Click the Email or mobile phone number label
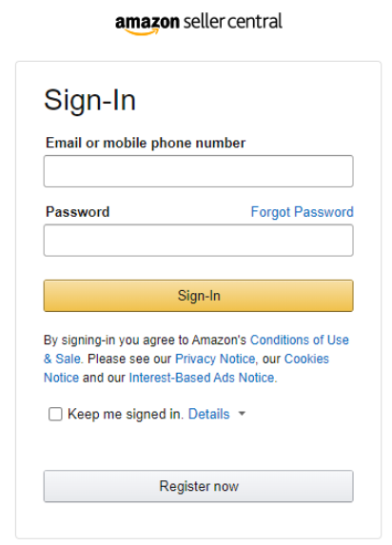This screenshot has height=545, width=392. [146, 143]
